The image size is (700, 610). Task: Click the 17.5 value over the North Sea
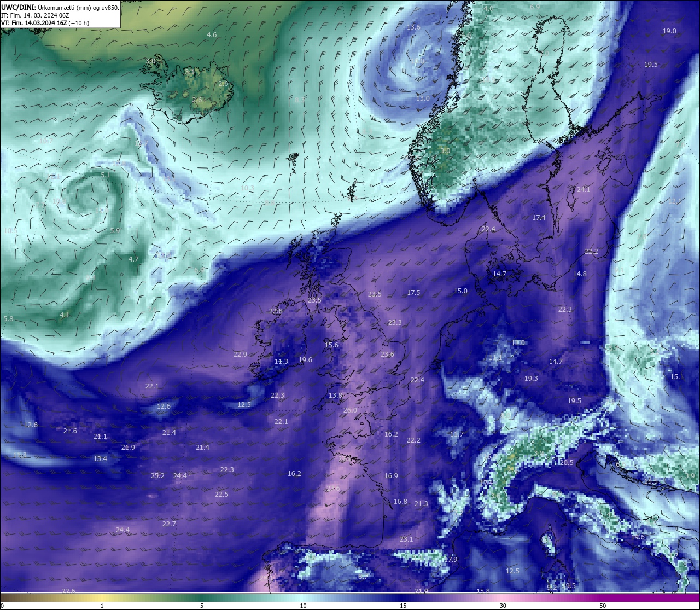[x=413, y=292]
